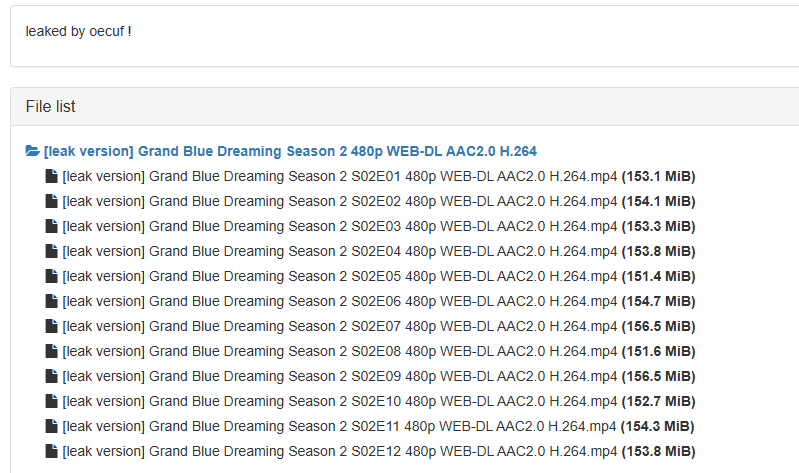Click the file icon beside S02E01 entry

click(51, 176)
